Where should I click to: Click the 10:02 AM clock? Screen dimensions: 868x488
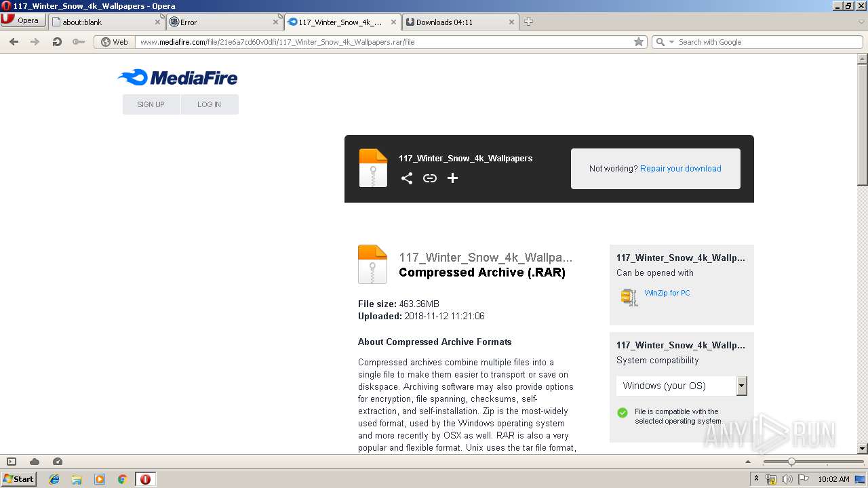833,479
